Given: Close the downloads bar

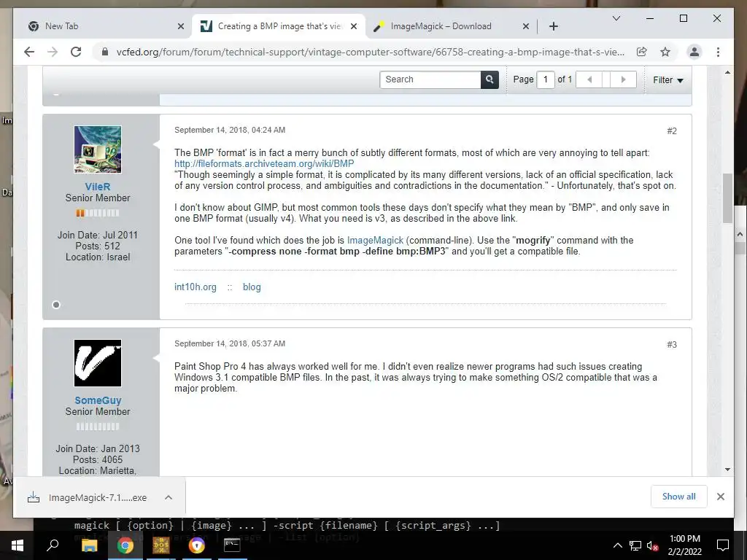Looking at the screenshot, I should coord(720,497).
